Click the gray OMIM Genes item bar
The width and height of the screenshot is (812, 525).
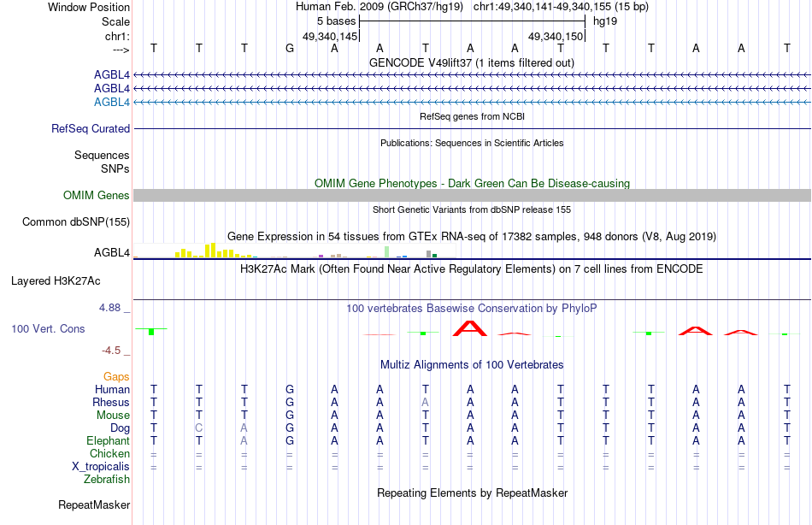[472, 196]
